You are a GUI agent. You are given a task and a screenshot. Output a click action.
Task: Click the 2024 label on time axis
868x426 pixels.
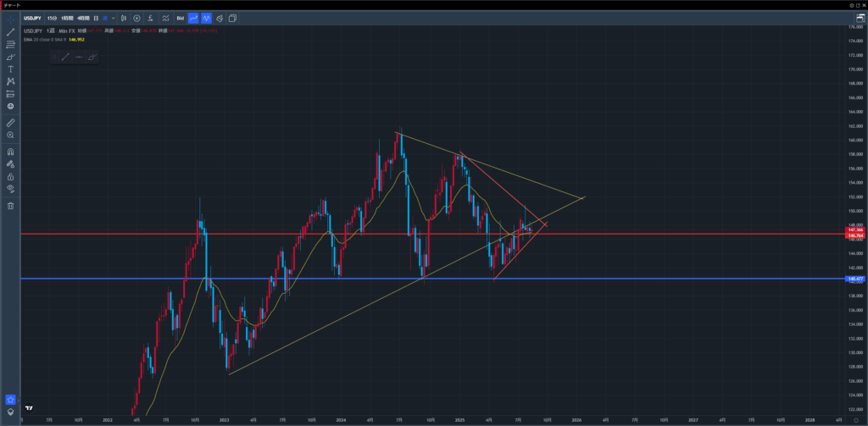[341, 420]
